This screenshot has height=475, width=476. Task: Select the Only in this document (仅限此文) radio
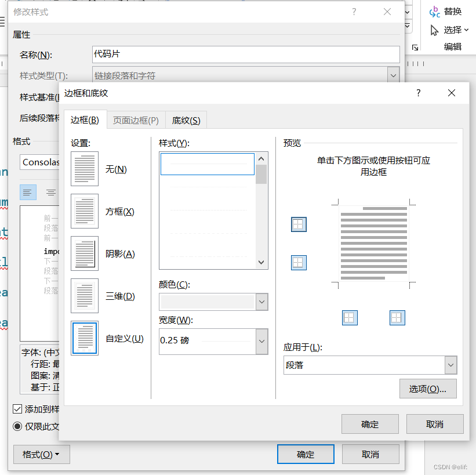click(17, 426)
